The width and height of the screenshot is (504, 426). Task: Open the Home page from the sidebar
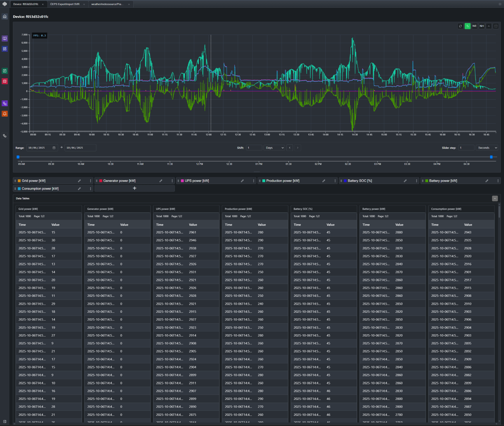5,16
